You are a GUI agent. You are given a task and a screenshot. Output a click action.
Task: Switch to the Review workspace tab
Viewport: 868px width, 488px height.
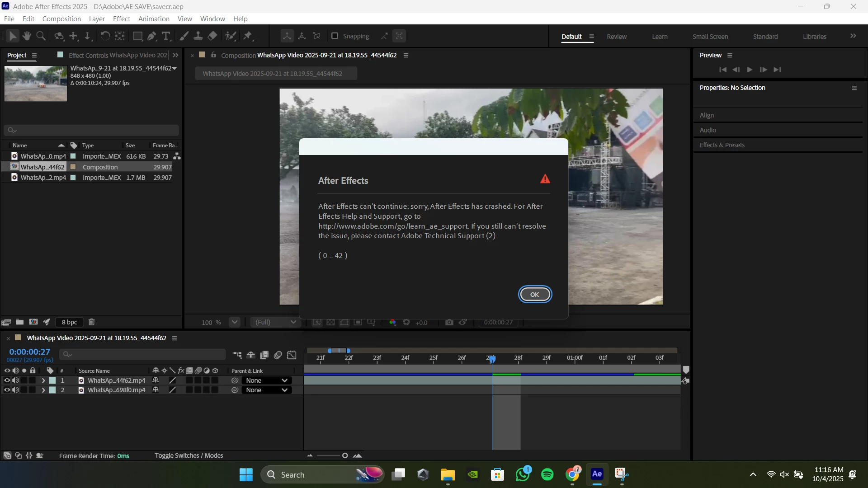pyautogui.click(x=616, y=37)
